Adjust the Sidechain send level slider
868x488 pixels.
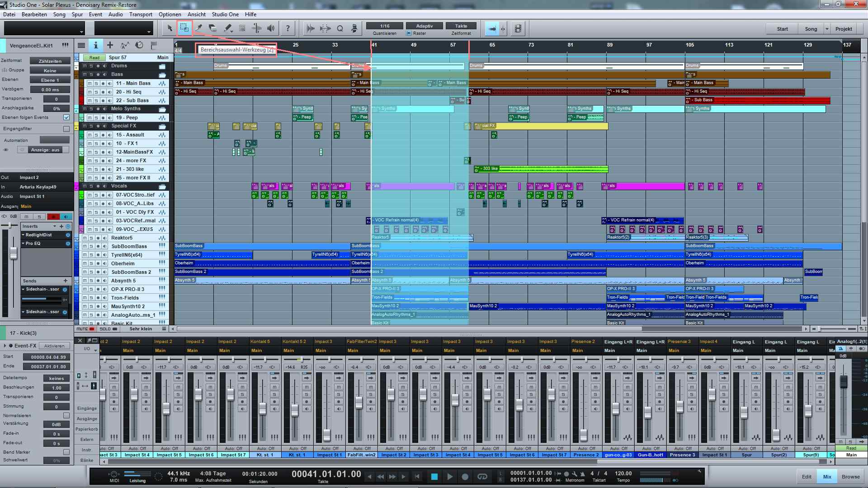point(42,299)
